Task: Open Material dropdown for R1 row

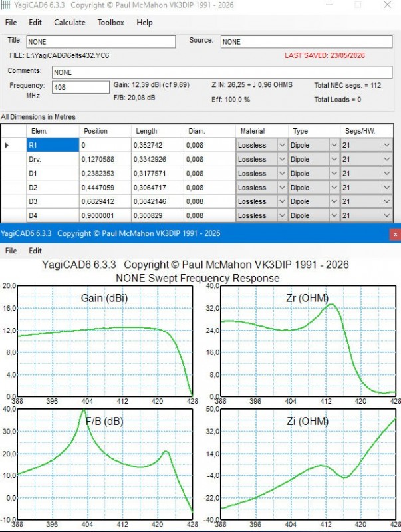Action: tap(282, 145)
